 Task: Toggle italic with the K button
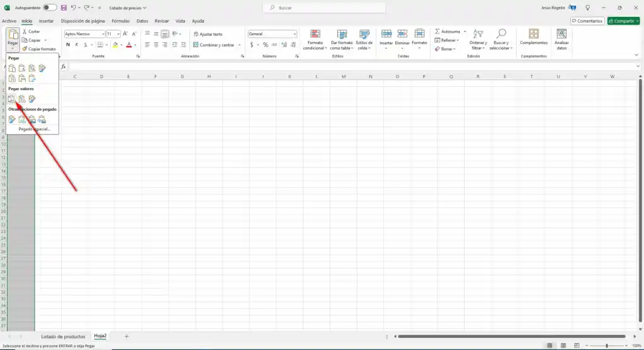point(76,45)
